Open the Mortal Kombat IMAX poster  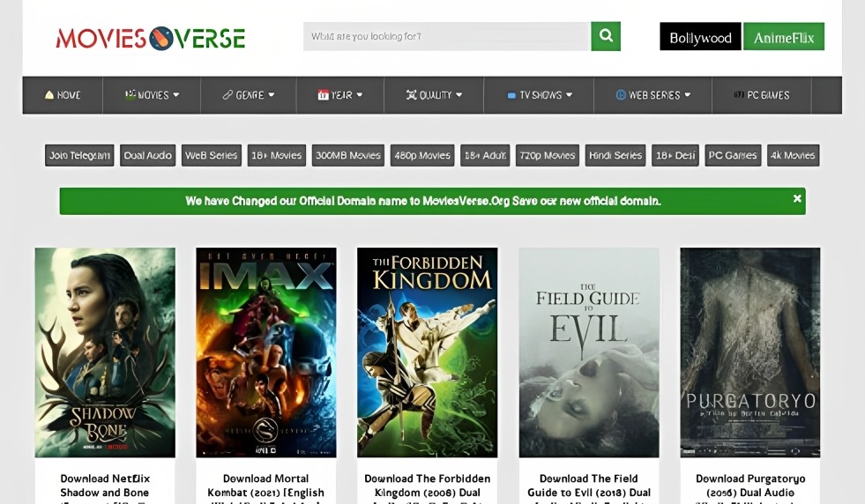[x=266, y=352]
